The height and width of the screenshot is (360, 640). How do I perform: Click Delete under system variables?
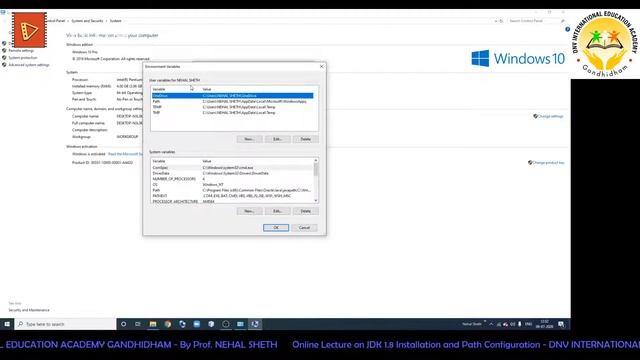[306, 211]
